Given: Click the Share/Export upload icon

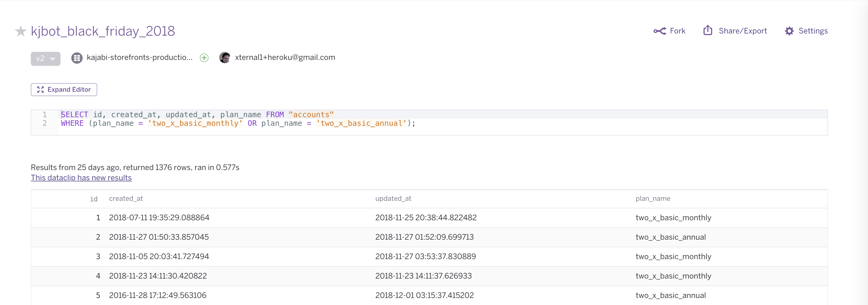Looking at the screenshot, I should point(708,30).
